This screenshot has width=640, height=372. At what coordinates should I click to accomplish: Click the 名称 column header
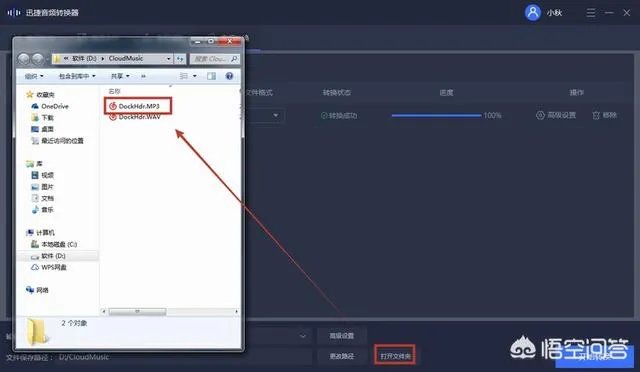pyautogui.click(x=114, y=91)
